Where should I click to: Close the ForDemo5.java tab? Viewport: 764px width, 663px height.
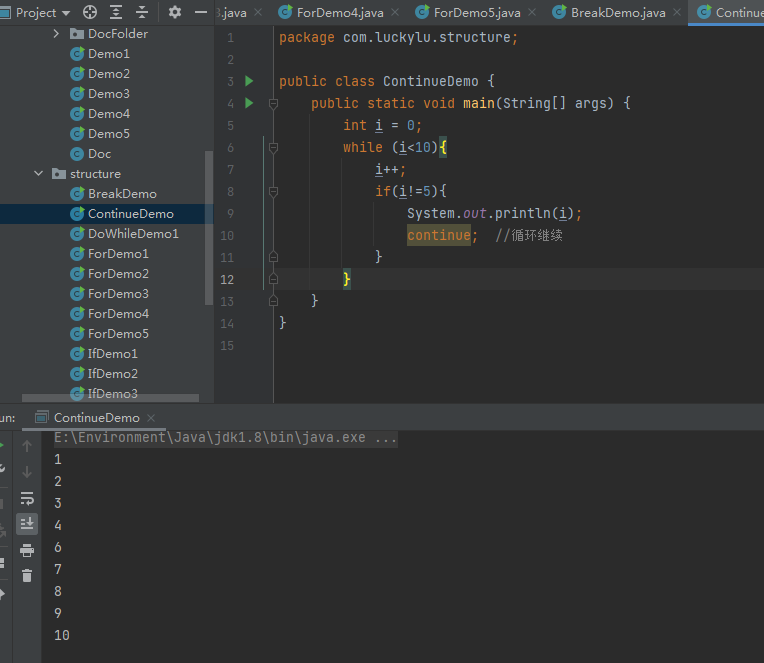pyautogui.click(x=532, y=13)
